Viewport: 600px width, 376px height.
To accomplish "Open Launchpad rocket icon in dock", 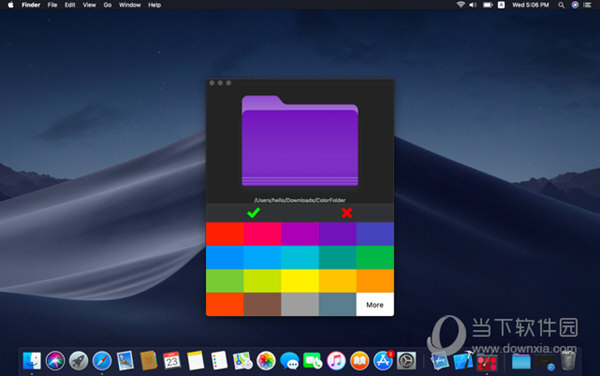I will click(78, 361).
